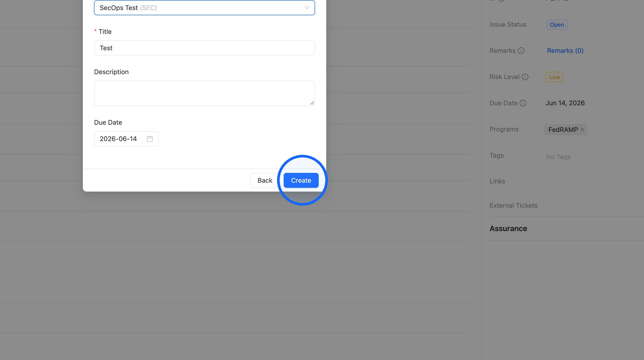Image resolution: width=644 pixels, height=360 pixels.
Task: Click into the Description text area
Action: click(x=204, y=93)
